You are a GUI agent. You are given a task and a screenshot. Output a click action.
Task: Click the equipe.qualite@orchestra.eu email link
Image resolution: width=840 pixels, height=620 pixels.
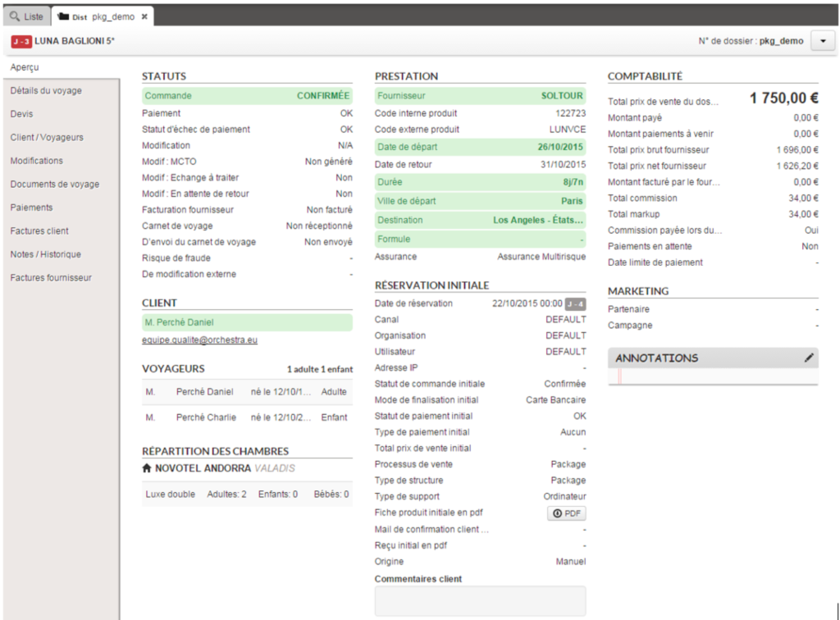click(x=199, y=340)
